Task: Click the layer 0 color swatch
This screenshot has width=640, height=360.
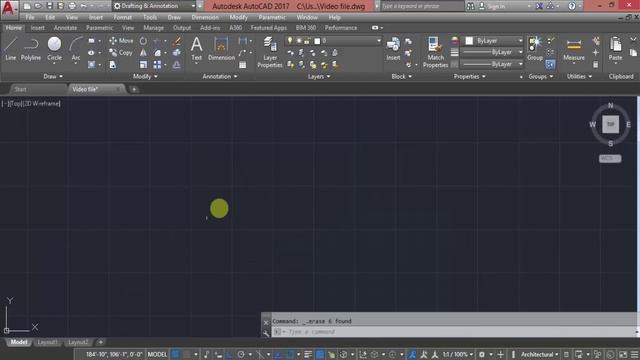Action: click(317, 41)
